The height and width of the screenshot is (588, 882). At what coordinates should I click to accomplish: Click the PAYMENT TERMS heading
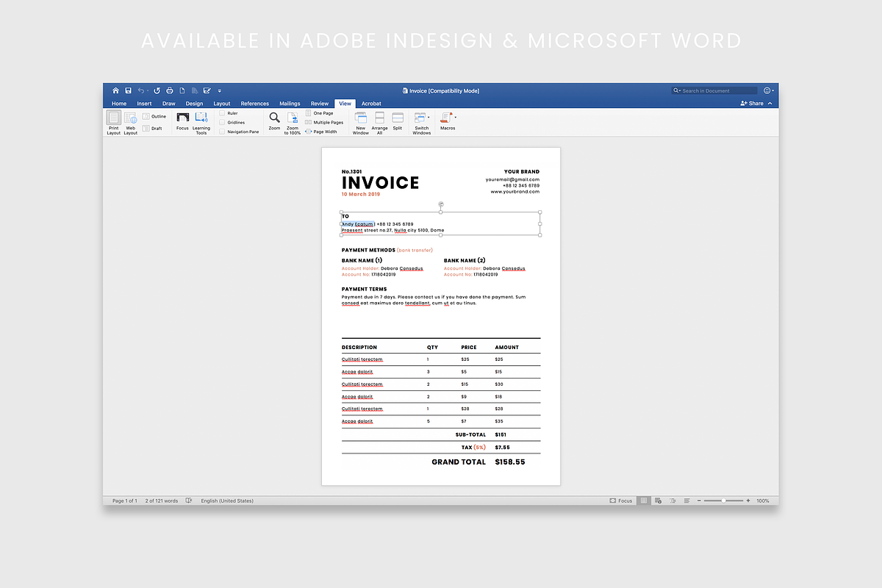point(364,289)
